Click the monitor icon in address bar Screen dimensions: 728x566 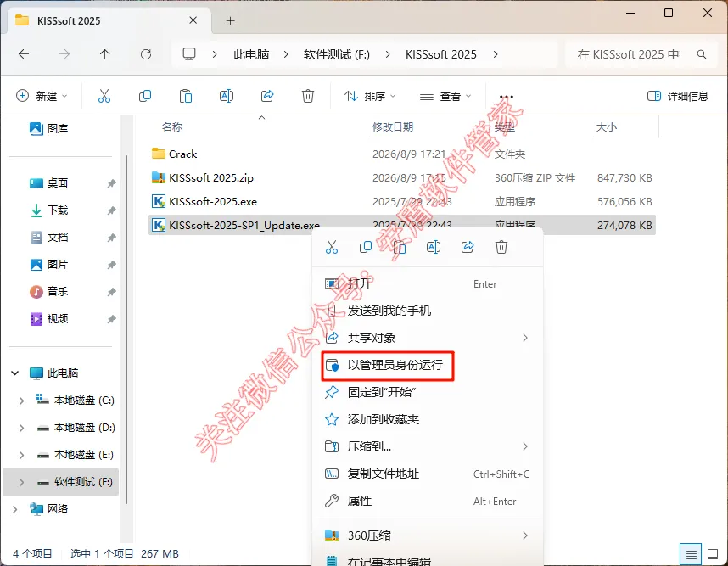pyautogui.click(x=189, y=54)
